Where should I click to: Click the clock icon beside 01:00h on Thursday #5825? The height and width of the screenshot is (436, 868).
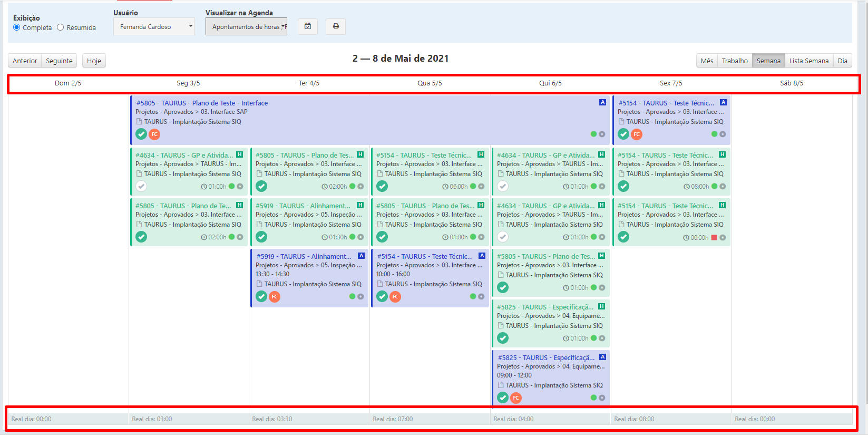tap(566, 338)
